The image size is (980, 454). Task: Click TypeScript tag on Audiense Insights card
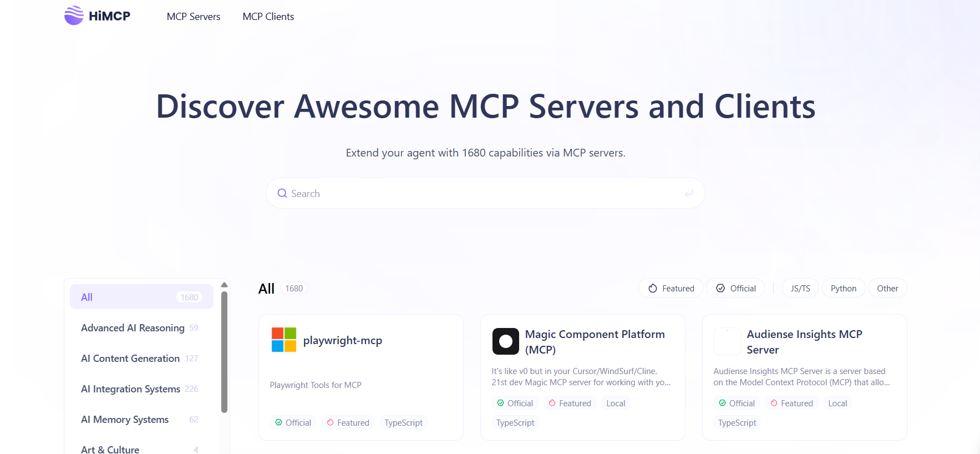click(737, 422)
